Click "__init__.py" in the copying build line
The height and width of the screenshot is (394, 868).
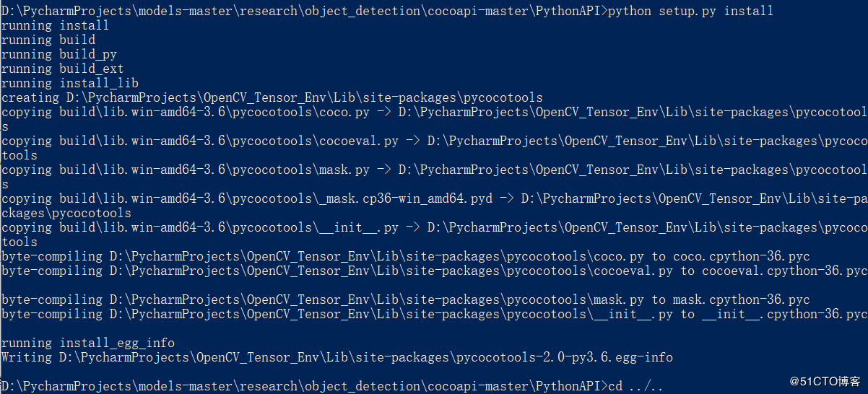pos(359,227)
